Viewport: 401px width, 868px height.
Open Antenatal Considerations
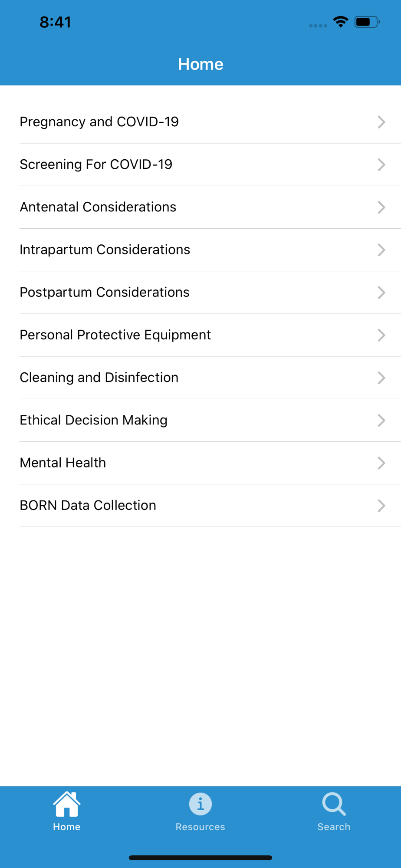[210, 207]
